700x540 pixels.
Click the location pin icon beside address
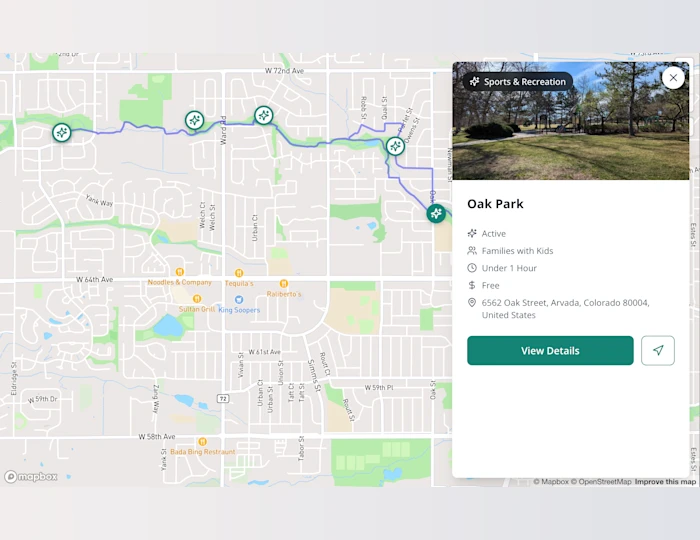(x=472, y=303)
